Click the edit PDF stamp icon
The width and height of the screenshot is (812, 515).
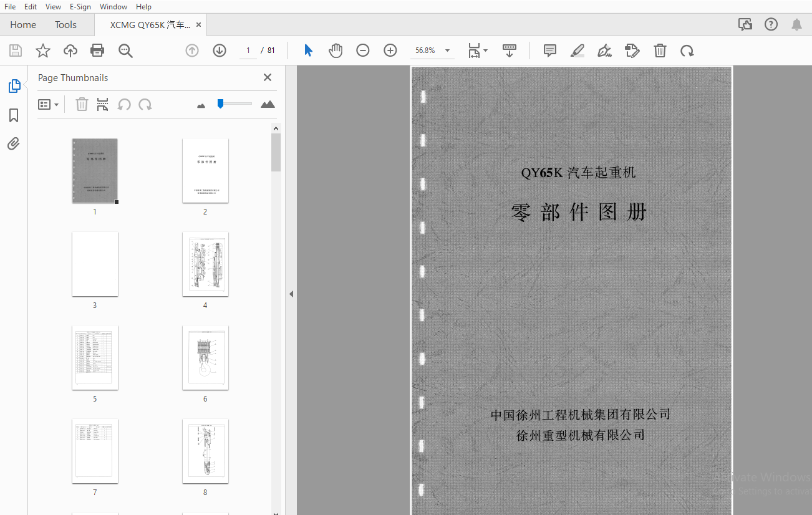(632, 51)
